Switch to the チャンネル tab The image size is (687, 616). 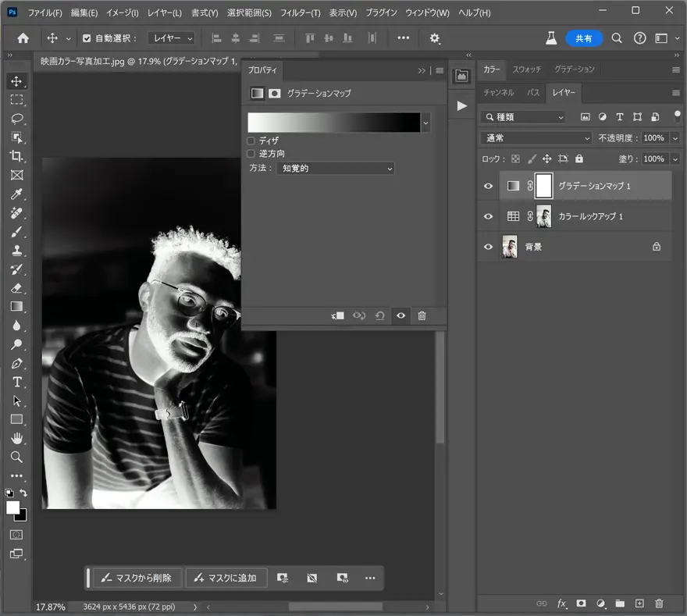coord(499,92)
